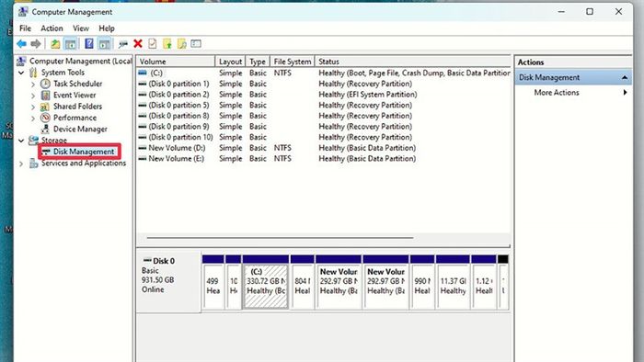Click the red X delete toolbar icon
This screenshot has height=362, width=644.
pos(138,43)
